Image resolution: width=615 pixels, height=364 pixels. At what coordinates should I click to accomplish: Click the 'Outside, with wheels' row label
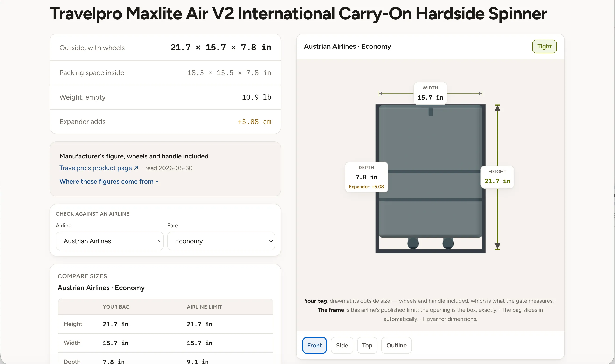click(x=92, y=48)
